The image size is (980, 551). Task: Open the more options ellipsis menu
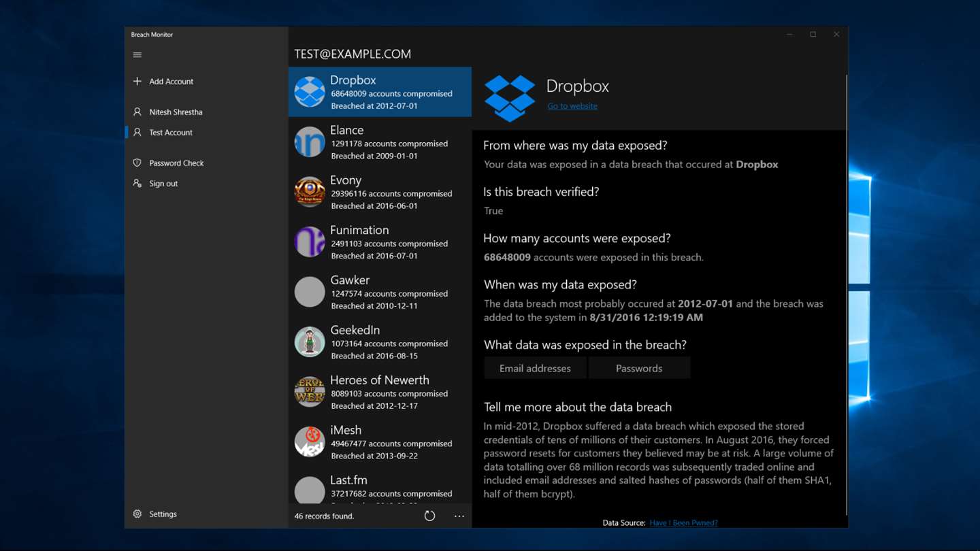click(459, 516)
